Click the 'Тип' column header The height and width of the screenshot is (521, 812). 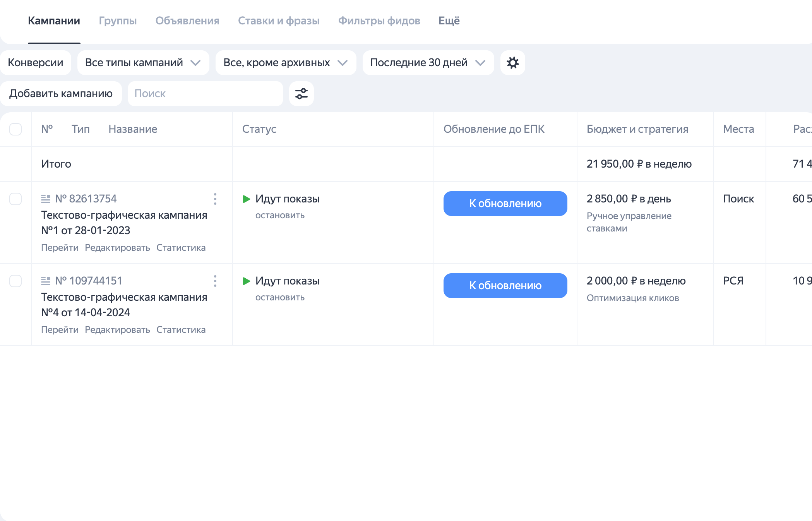tap(81, 129)
